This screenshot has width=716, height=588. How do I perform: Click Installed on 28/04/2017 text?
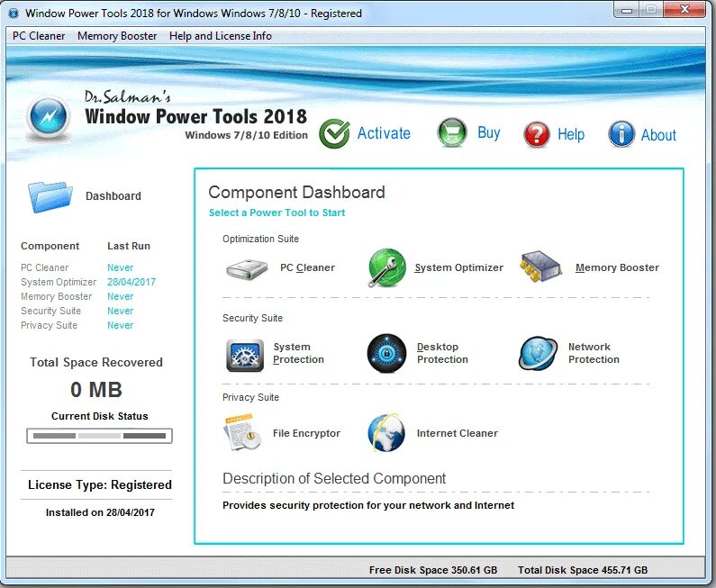pos(100,512)
